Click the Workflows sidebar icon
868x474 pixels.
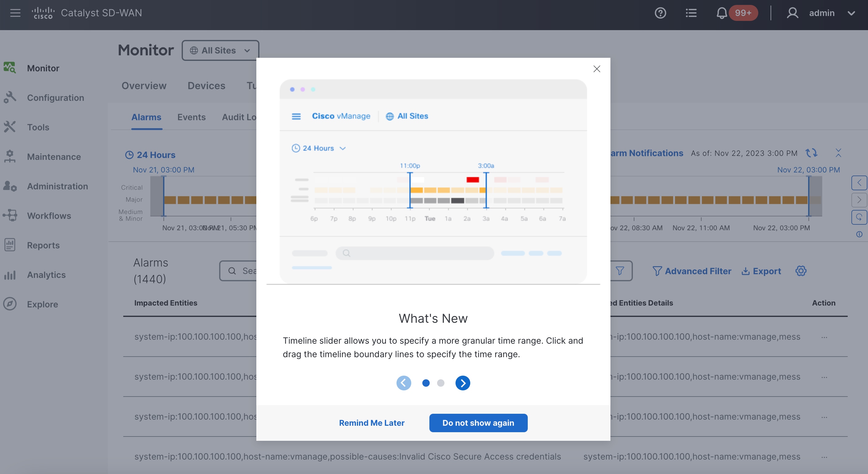(x=10, y=215)
